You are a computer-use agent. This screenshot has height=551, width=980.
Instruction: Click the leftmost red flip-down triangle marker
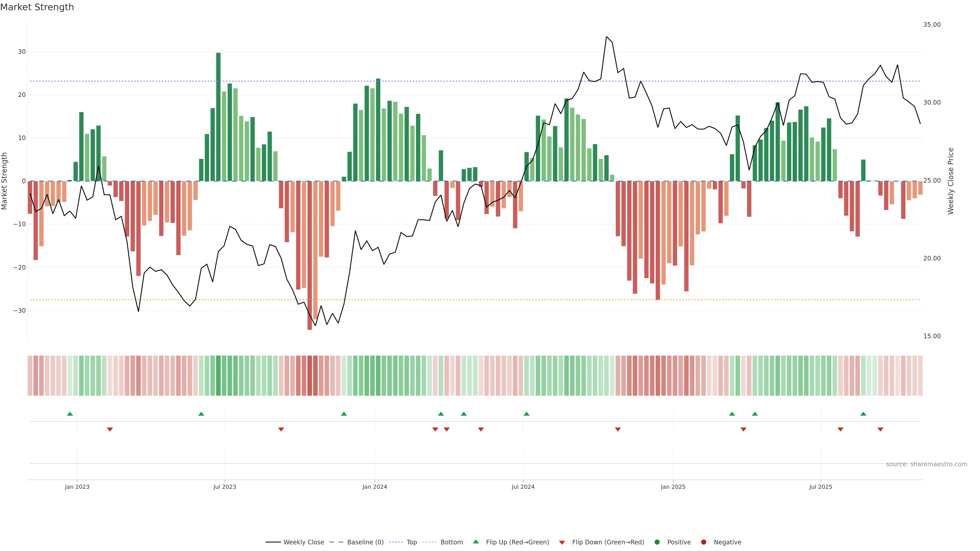[x=110, y=429]
